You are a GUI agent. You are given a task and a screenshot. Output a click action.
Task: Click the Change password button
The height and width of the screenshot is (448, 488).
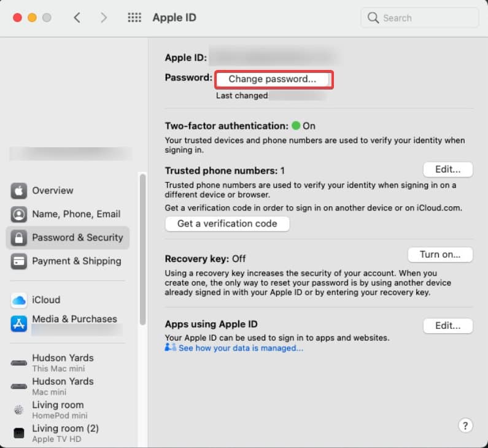click(x=273, y=79)
